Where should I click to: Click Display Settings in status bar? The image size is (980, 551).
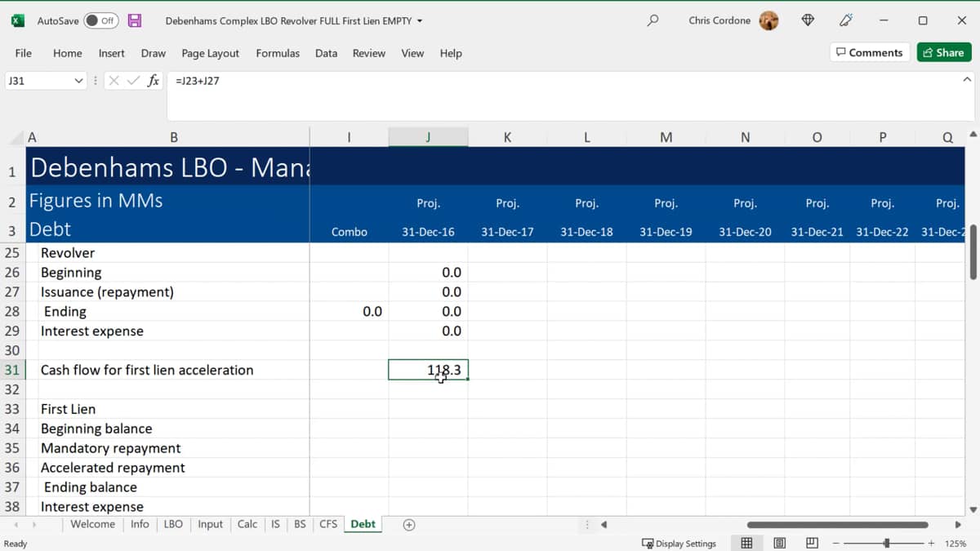[679, 544]
